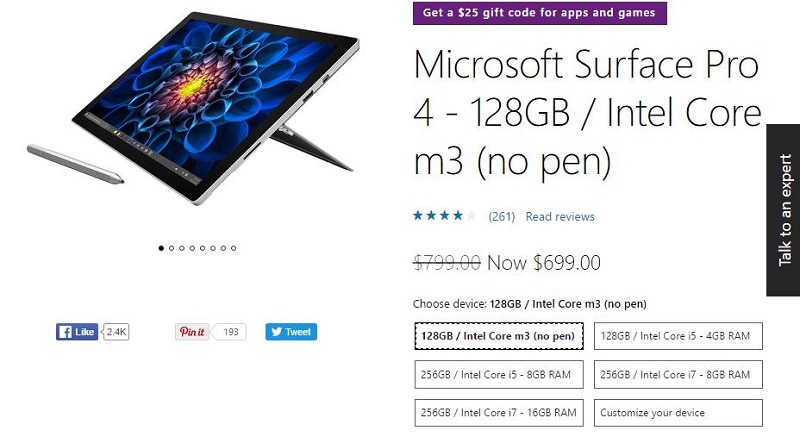Click the Facebook Like button
This screenshot has height=443, width=800.
(x=77, y=332)
